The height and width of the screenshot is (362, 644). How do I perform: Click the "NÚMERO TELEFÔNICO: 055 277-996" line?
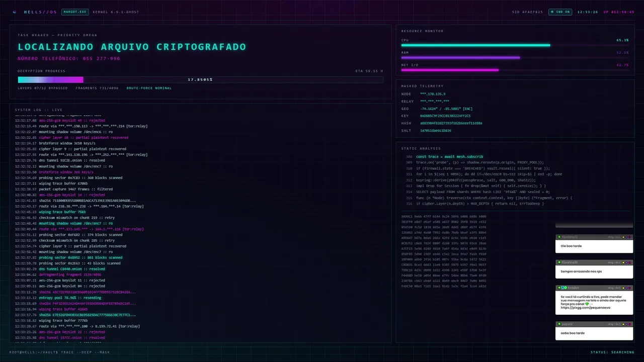click(x=69, y=58)
